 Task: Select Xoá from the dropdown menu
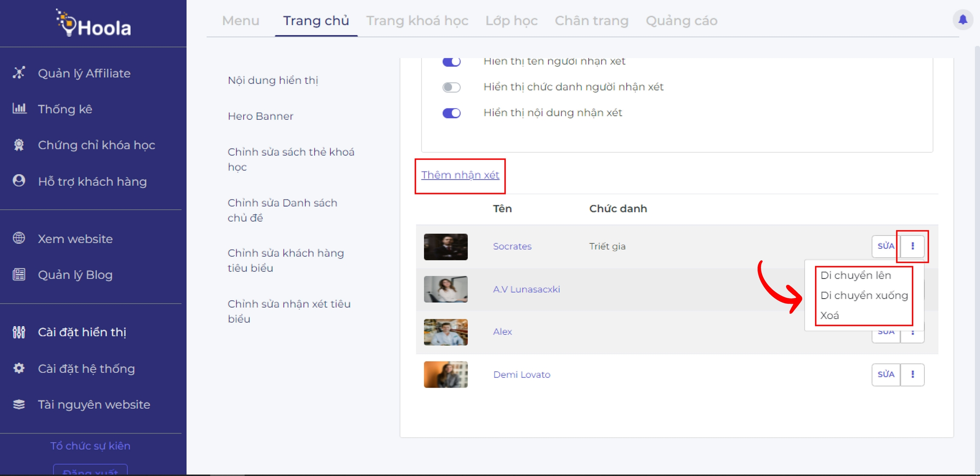(829, 315)
